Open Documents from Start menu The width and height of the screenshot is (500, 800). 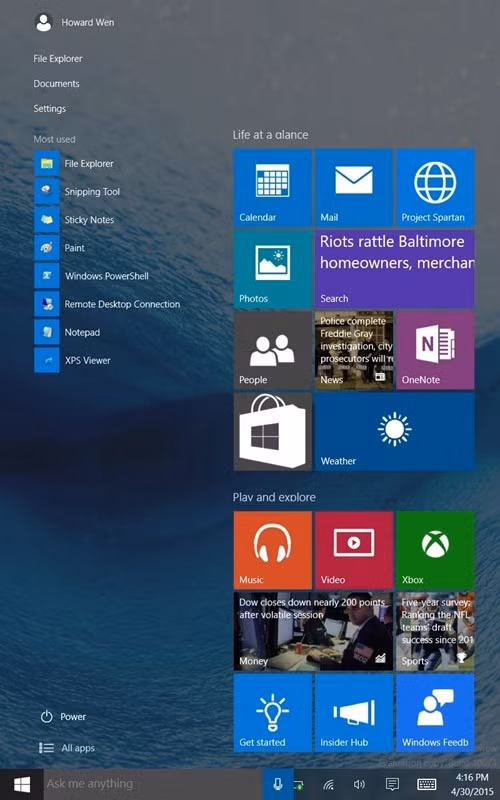click(56, 84)
